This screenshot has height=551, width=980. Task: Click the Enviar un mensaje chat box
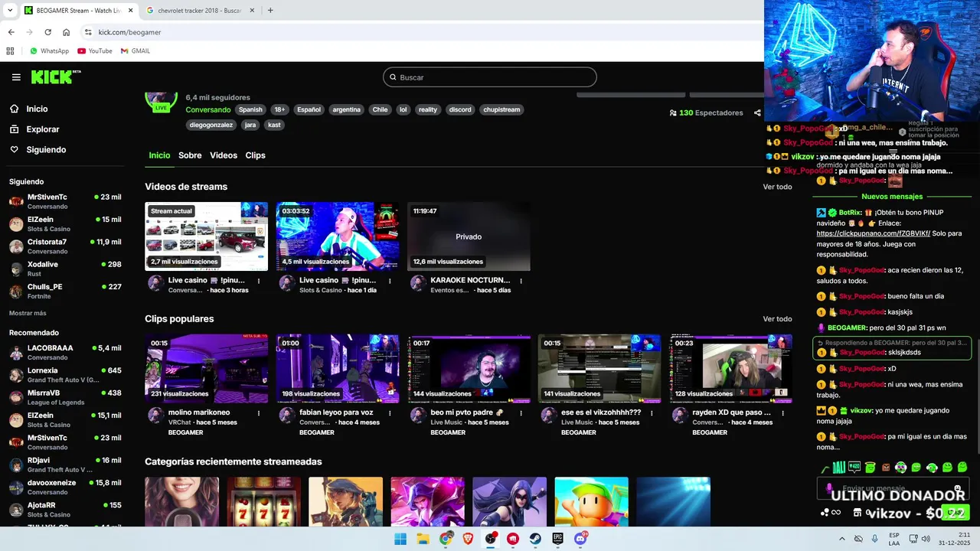(892, 488)
